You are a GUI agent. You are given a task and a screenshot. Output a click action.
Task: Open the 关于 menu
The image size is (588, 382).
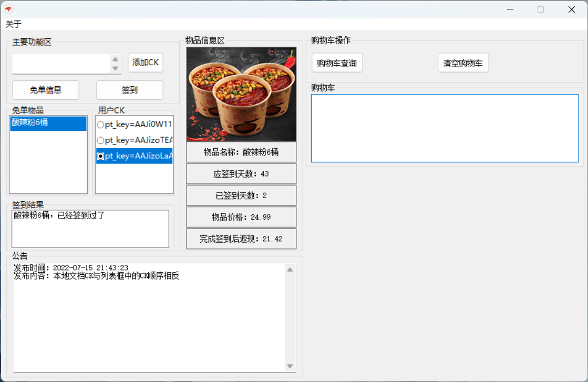14,24
